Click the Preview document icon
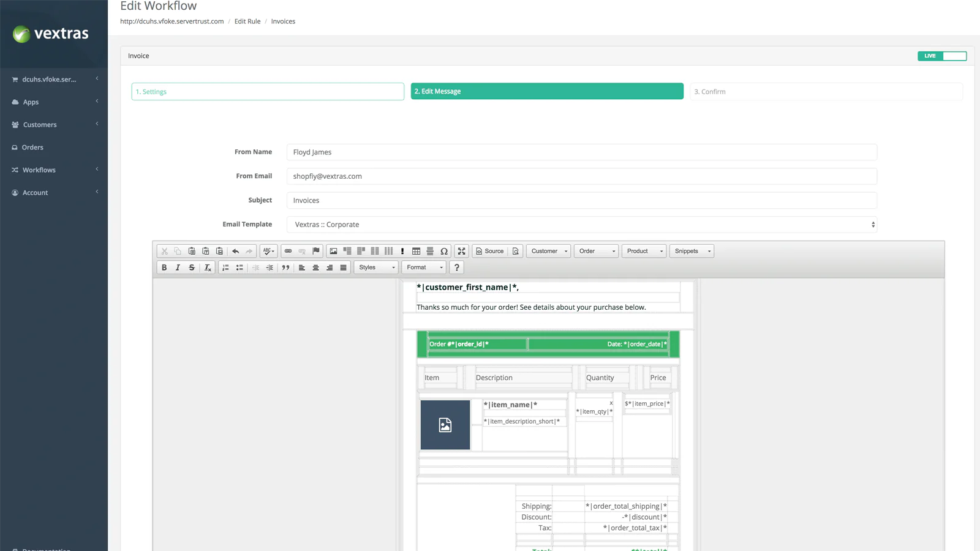The image size is (980, 551). click(516, 251)
